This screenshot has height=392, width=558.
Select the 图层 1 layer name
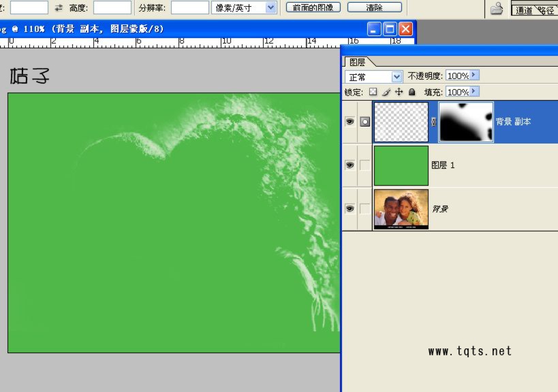coord(443,165)
